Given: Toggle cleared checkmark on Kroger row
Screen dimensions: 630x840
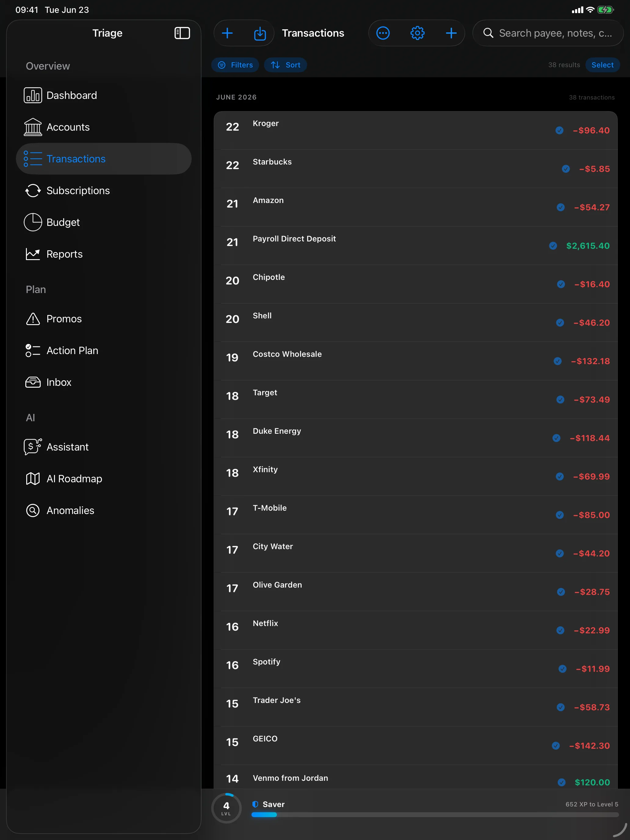Looking at the screenshot, I should click(559, 131).
